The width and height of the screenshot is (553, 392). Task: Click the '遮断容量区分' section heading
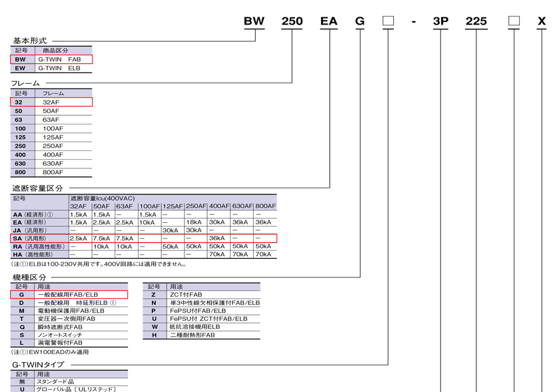click(x=37, y=188)
